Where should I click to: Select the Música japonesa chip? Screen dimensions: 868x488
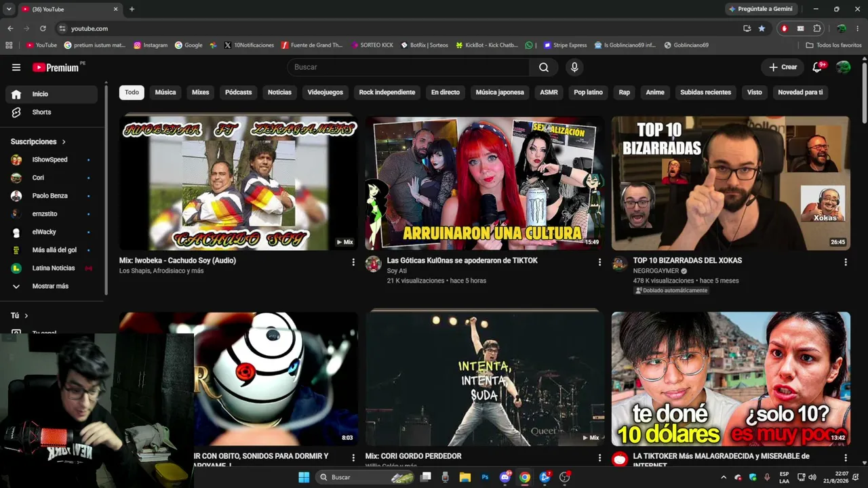pos(500,92)
